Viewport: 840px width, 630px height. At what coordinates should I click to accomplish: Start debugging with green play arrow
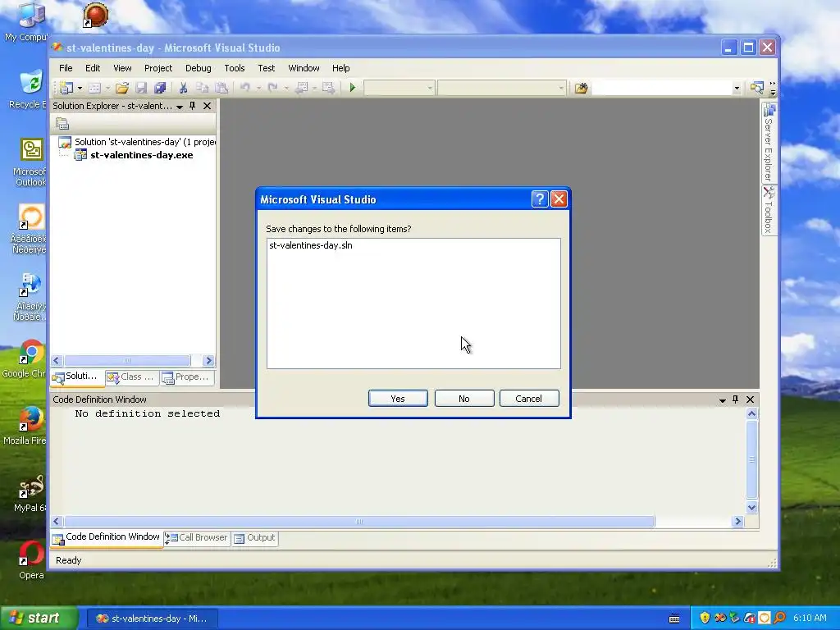click(x=353, y=88)
